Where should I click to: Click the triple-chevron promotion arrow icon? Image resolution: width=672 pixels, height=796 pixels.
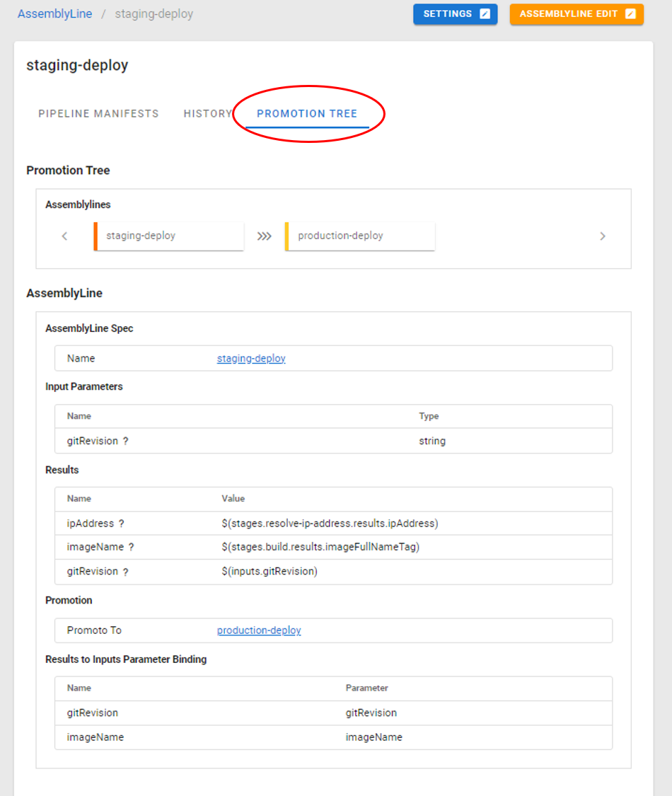tap(264, 236)
